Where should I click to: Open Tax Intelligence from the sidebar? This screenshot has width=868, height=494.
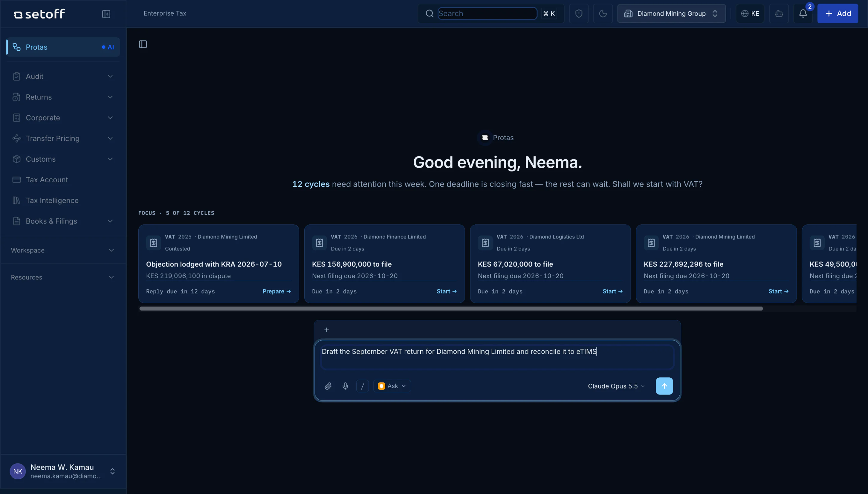63,201
